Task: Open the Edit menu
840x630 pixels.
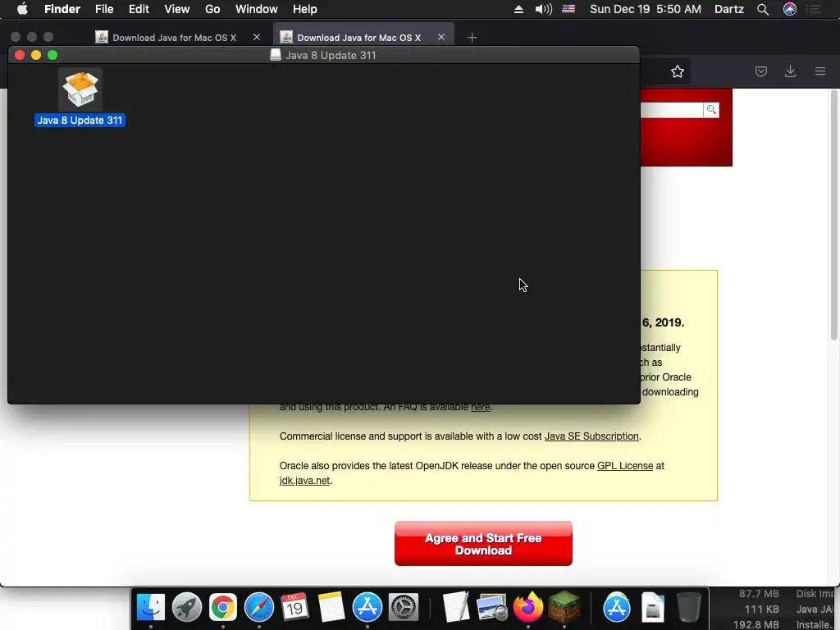Action: (139, 9)
